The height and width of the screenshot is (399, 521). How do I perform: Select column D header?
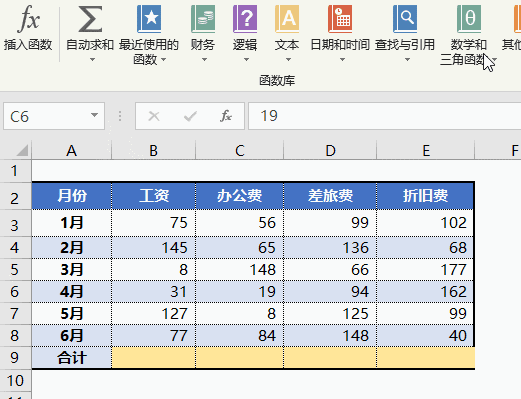pyautogui.click(x=330, y=150)
